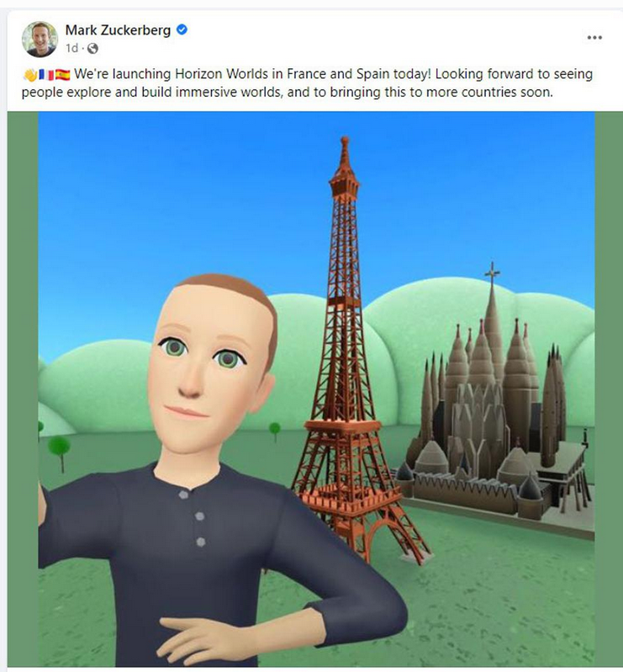Open the profile picture beside the post
Image resolution: width=623 pixels, height=672 pixels.
tap(40, 39)
